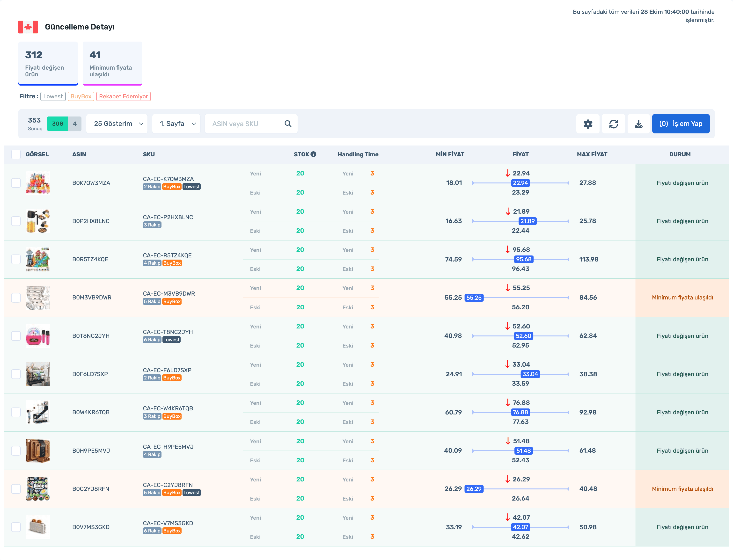Apply the Lowest filter tag
This screenshot has width=733, height=560.
(x=53, y=96)
